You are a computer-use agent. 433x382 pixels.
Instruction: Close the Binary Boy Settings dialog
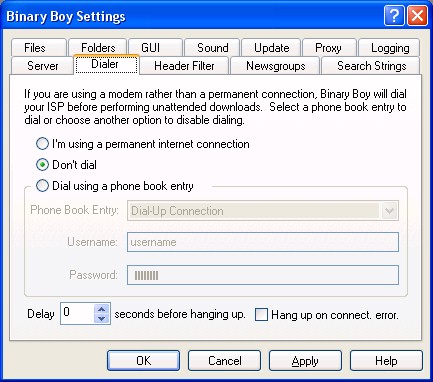tap(417, 16)
